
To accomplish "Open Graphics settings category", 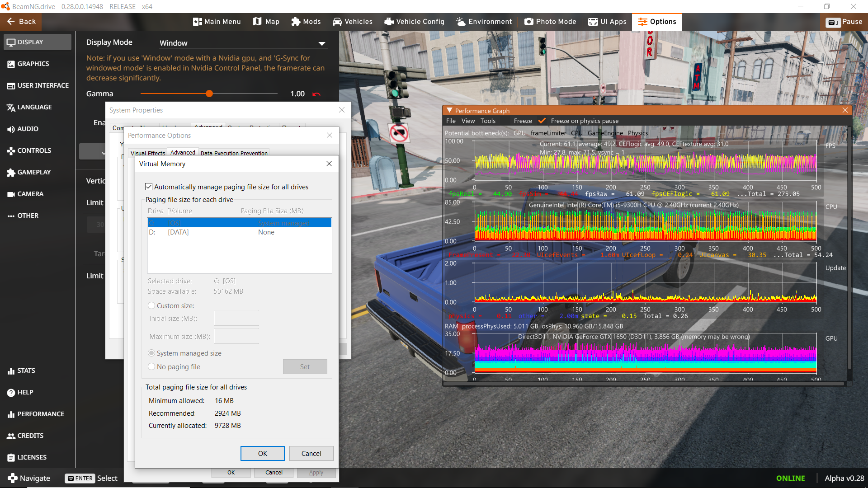I will [38, 64].
